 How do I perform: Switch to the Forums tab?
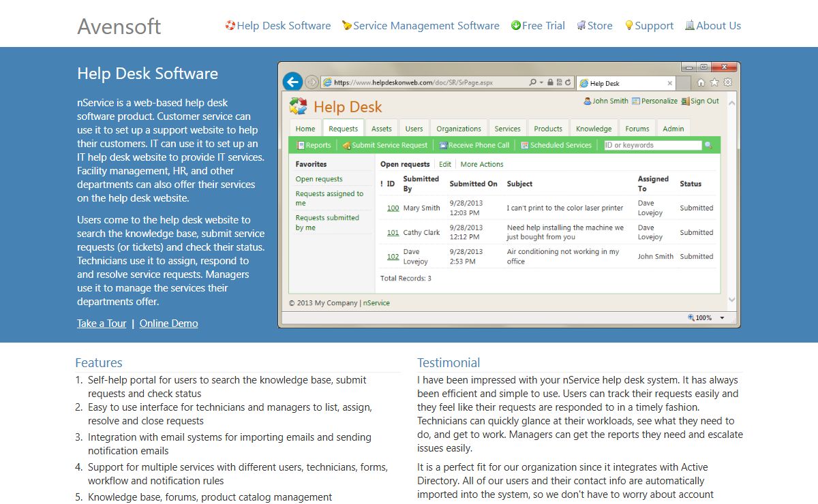[x=637, y=128]
